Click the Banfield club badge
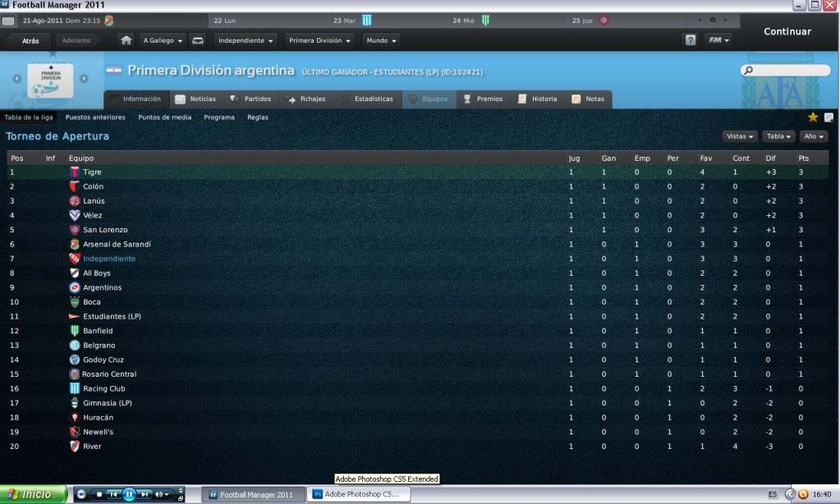This screenshot has width=840, height=504. point(75,331)
